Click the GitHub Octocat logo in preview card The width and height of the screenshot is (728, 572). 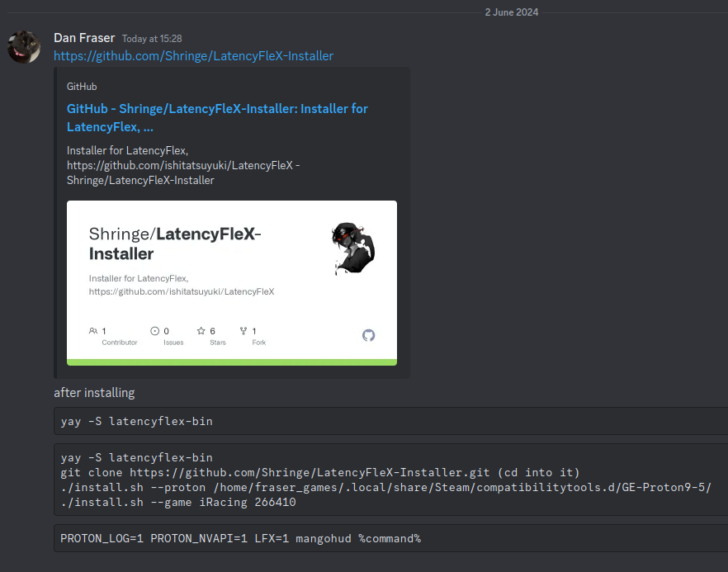click(x=369, y=335)
